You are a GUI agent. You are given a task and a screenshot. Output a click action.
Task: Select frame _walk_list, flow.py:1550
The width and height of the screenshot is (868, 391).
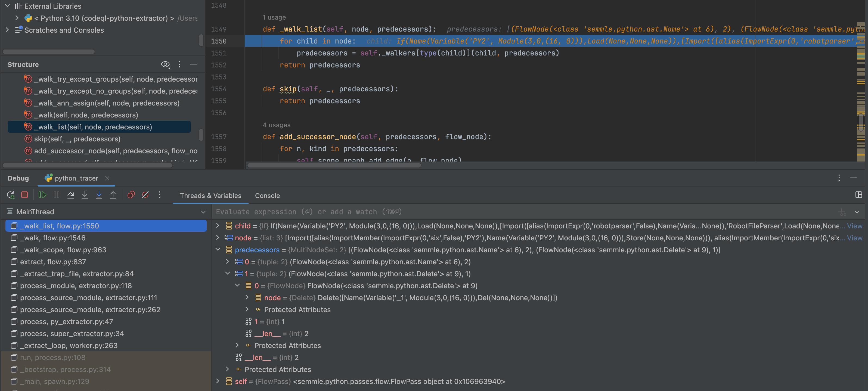tap(106, 226)
